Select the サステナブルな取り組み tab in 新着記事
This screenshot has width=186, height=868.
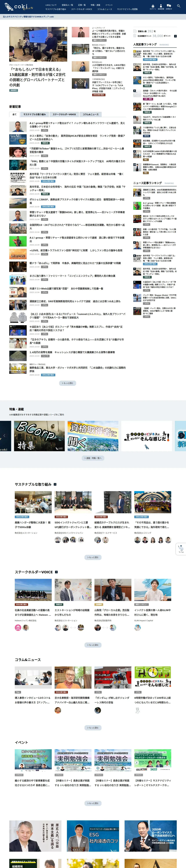(x=34, y=114)
